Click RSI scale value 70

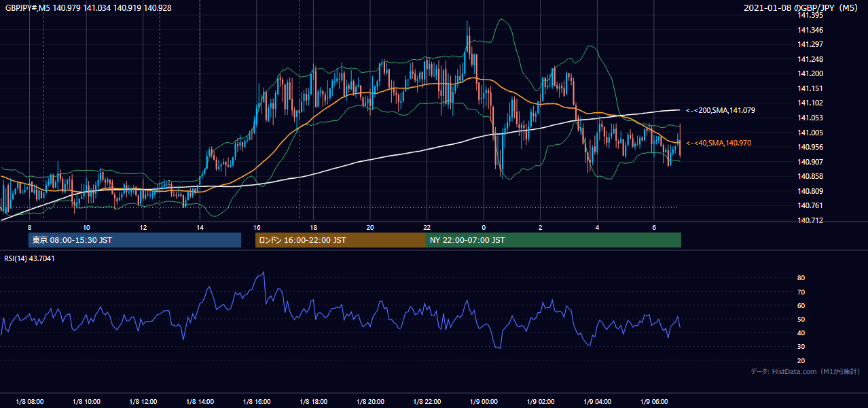[801, 292]
